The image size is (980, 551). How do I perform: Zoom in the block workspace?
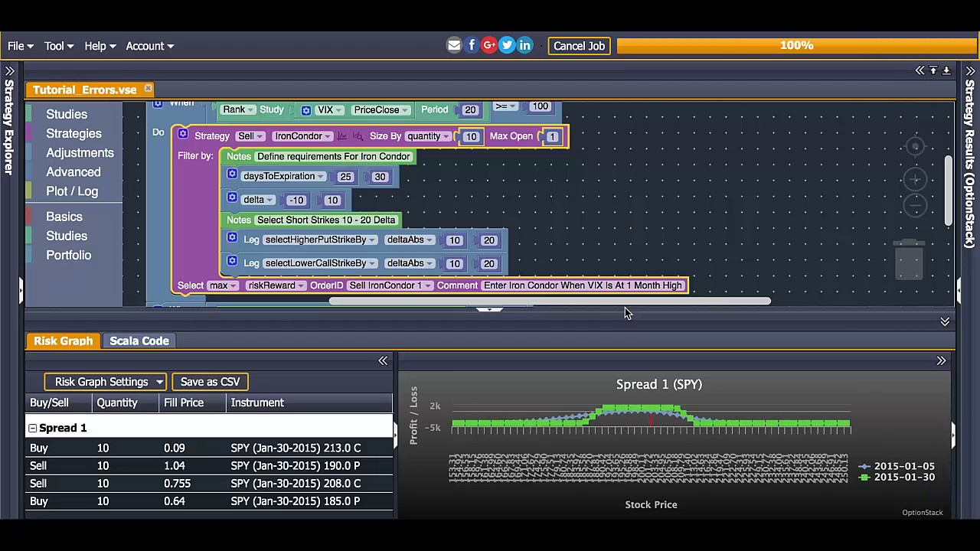915,179
